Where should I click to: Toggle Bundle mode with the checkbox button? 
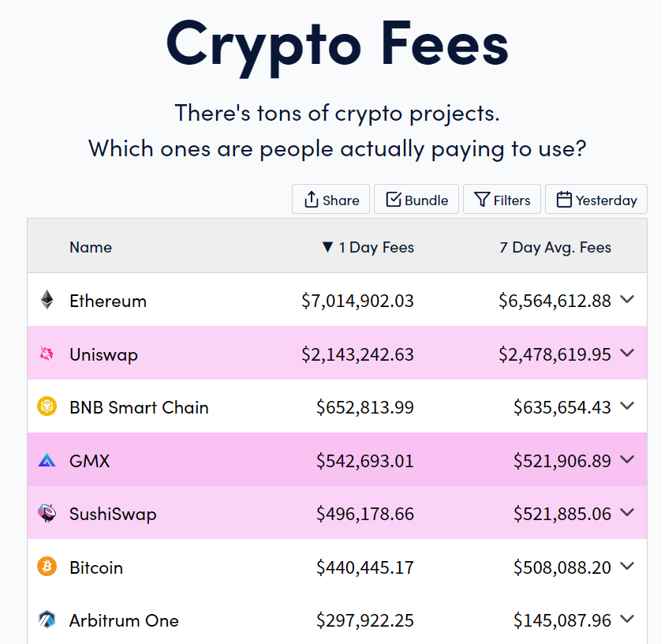416,199
